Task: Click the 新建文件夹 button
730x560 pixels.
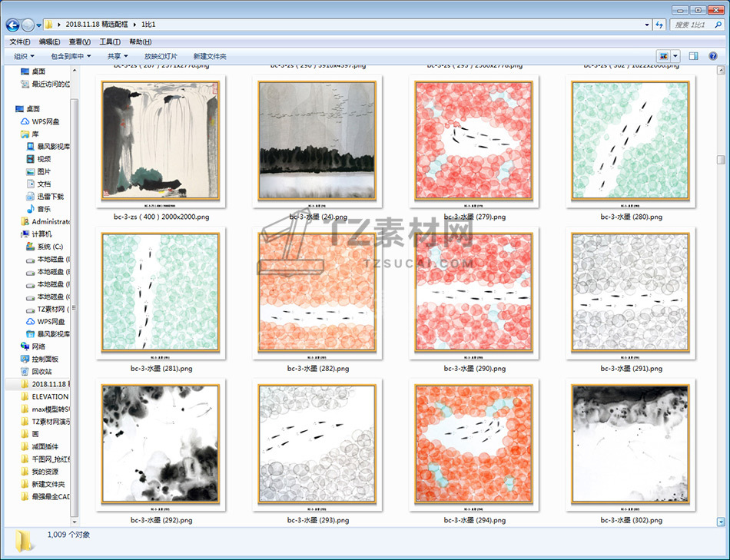Action: pyautogui.click(x=210, y=56)
